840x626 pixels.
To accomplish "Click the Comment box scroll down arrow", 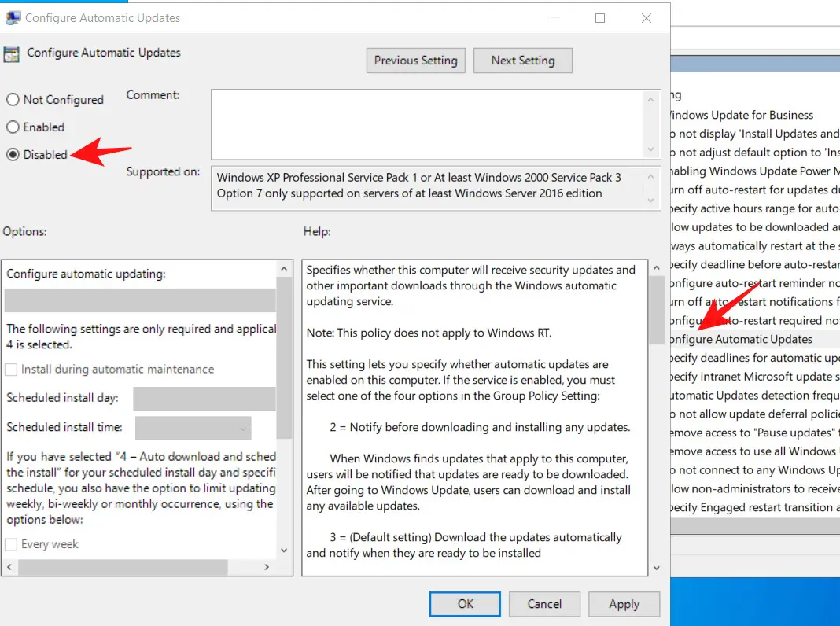I will tap(651, 149).
